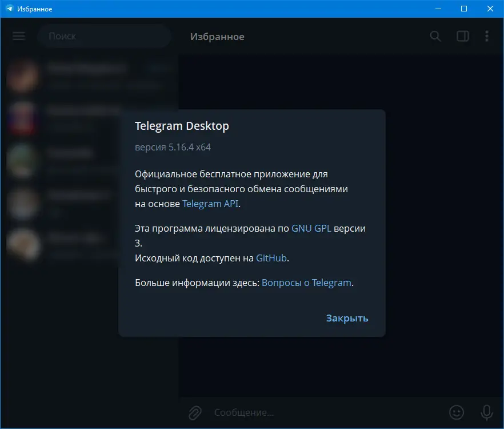
Task: Click the microphone voice message icon
Action: [486, 412]
